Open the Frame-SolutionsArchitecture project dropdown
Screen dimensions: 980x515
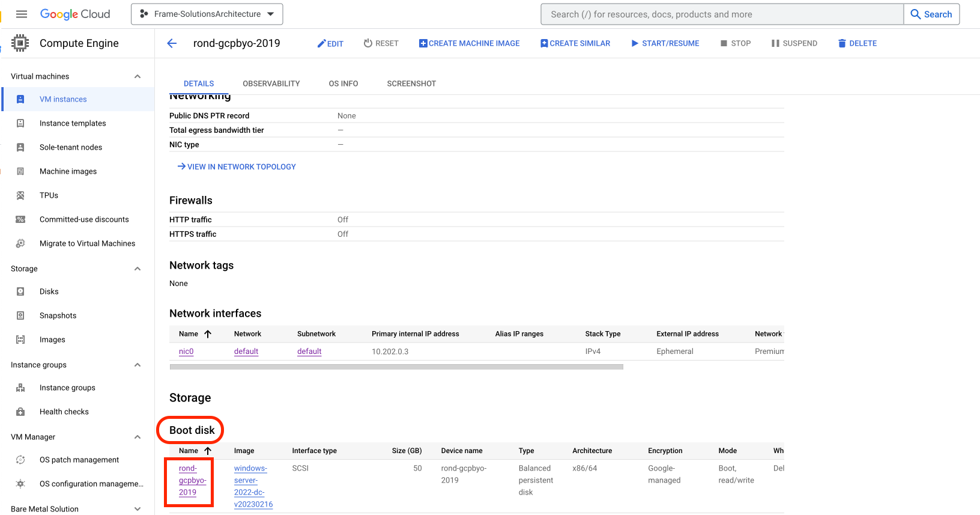click(207, 14)
